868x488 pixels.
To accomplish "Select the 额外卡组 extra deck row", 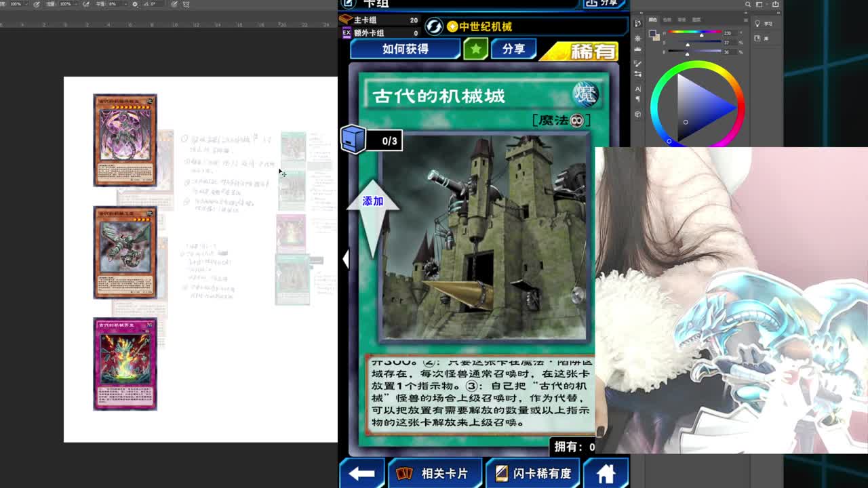I will 381,33.
